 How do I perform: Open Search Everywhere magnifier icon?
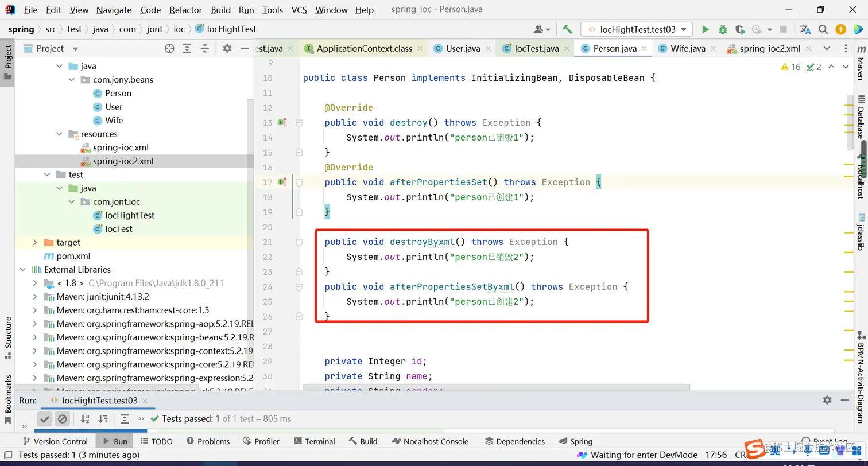pos(823,29)
